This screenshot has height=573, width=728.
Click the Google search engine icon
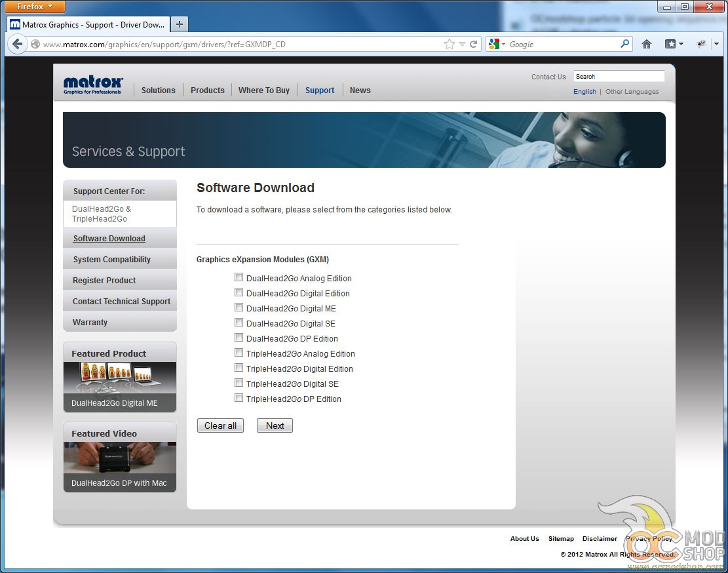click(493, 44)
